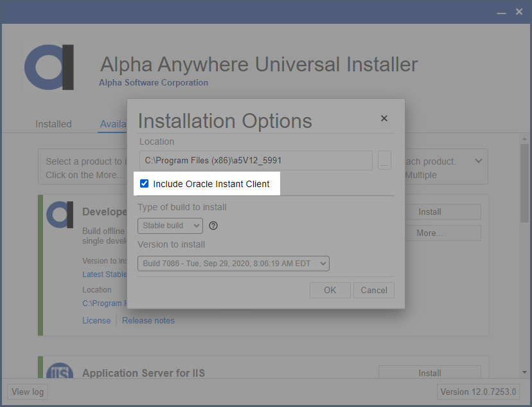Click the C:\Program location link
This screenshot has height=407, width=532.
[x=105, y=303]
